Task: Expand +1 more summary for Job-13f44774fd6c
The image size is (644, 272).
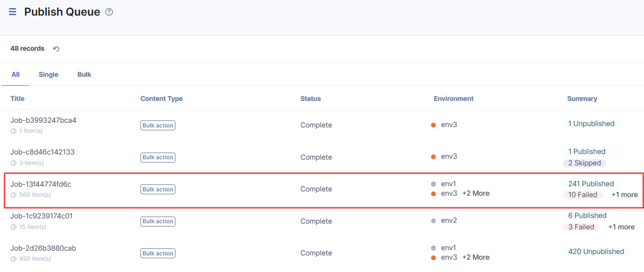Action: (x=624, y=195)
